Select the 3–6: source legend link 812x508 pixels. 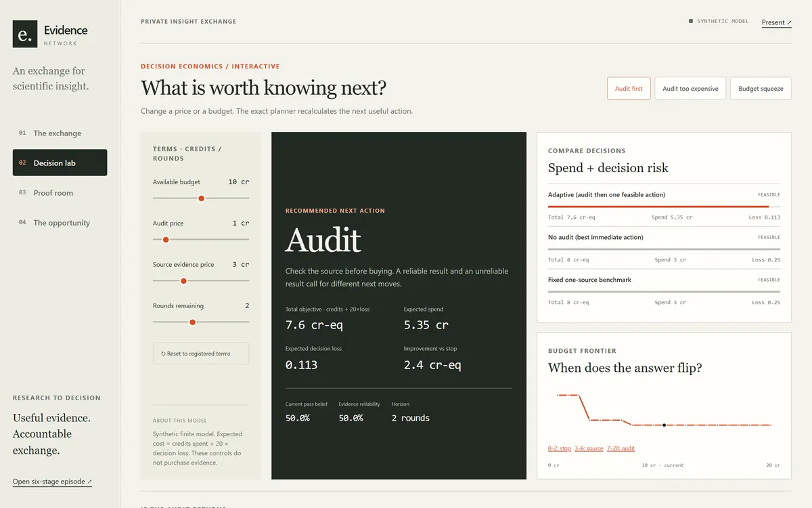pyautogui.click(x=589, y=448)
